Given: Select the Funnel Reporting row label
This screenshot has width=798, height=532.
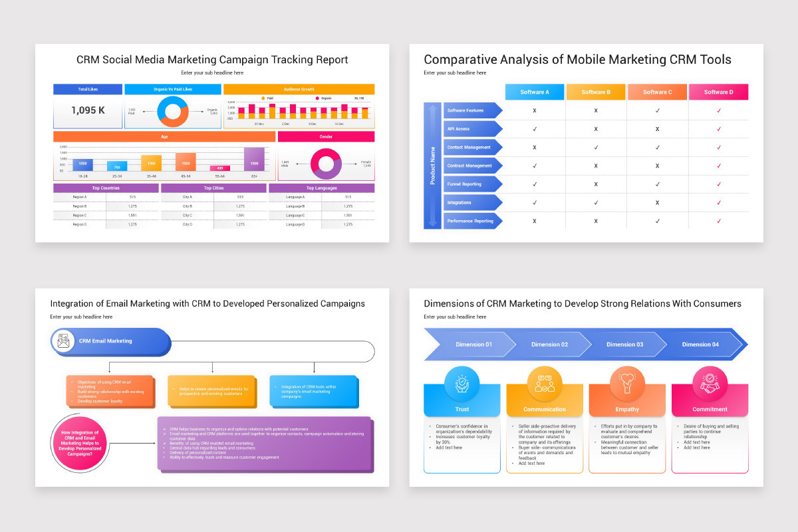Looking at the screenshot, I should coord(473,184).
